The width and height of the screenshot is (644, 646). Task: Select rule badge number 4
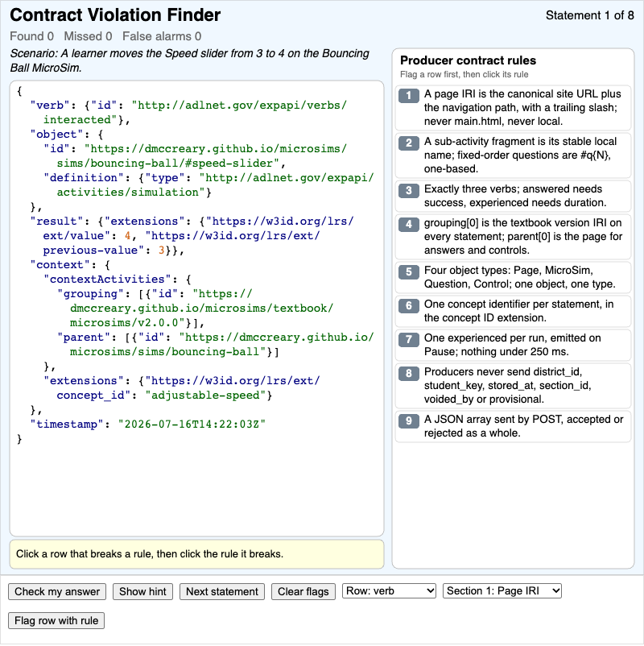point(409,224)
